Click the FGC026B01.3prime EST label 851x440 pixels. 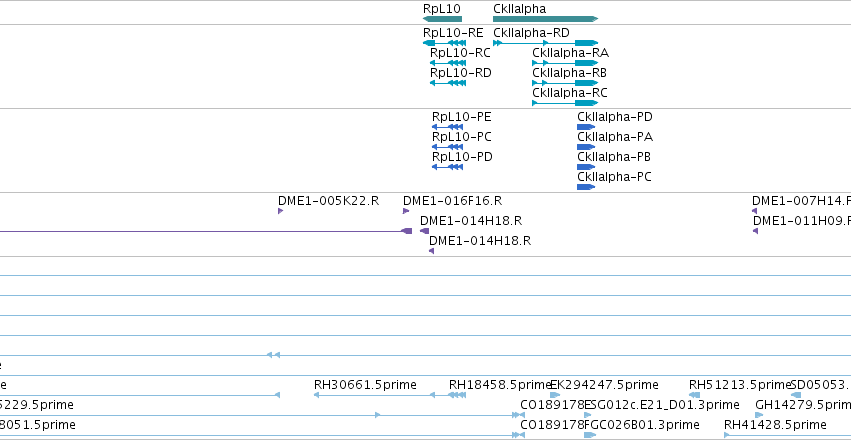[642, 425]
